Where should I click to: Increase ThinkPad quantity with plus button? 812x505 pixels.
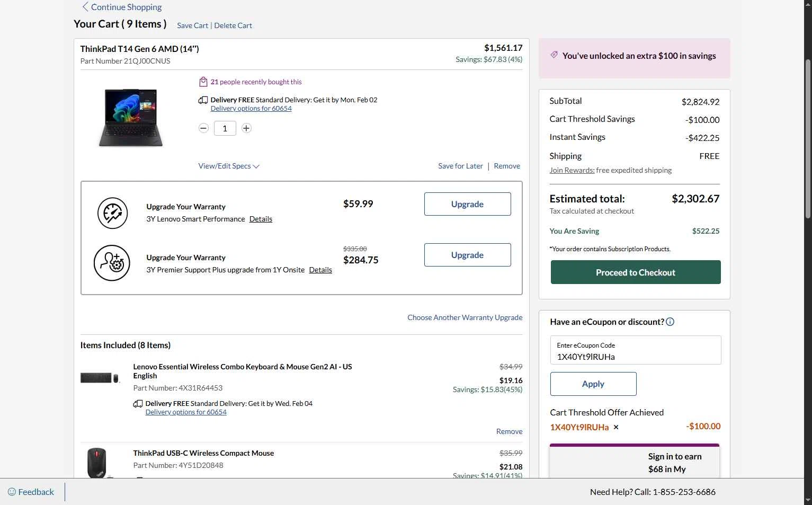pos(246,128)
